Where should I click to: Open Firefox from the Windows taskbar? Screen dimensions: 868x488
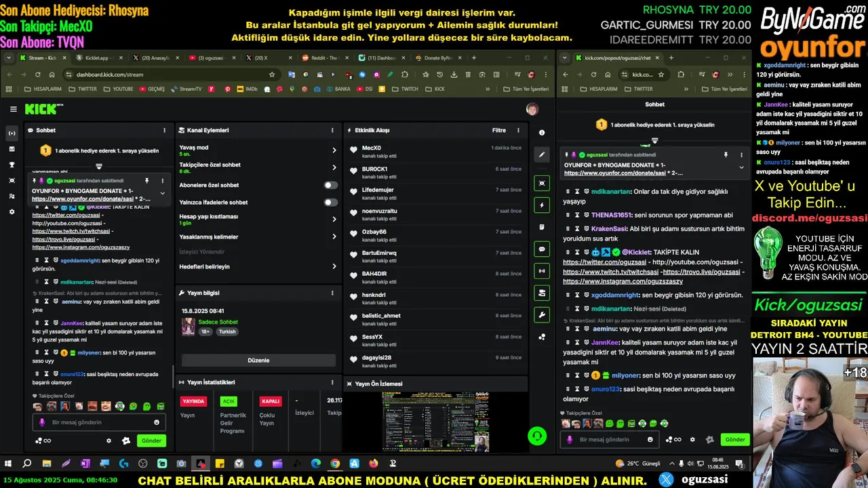pos(374,464)
